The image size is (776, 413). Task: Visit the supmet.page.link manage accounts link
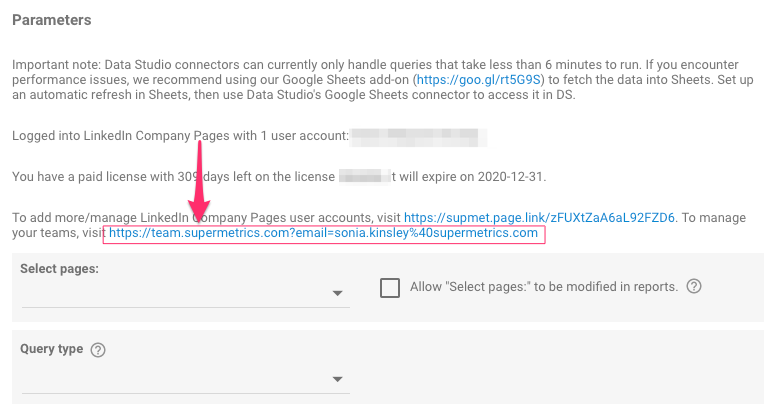(x=539, y=218)
